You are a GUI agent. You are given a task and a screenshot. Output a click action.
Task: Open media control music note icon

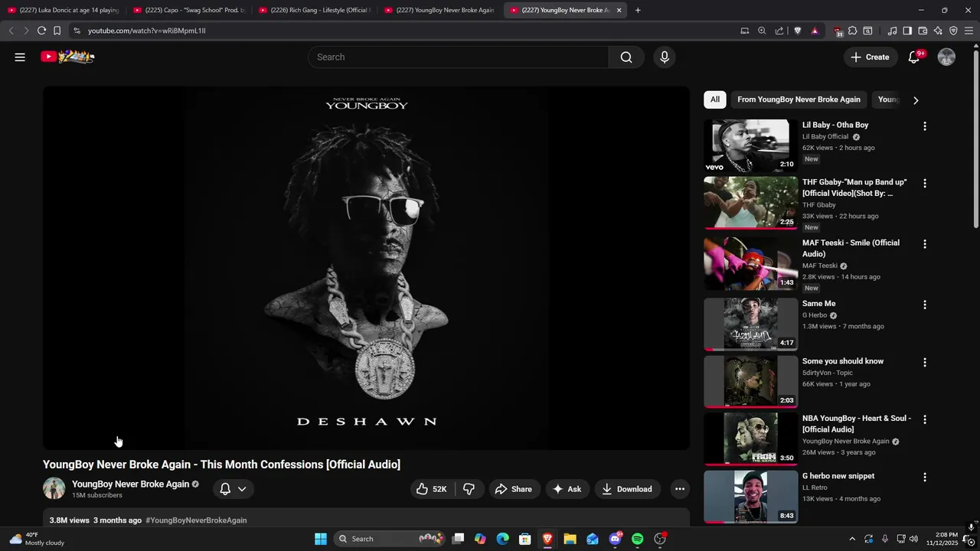click(x=892, y=31)
